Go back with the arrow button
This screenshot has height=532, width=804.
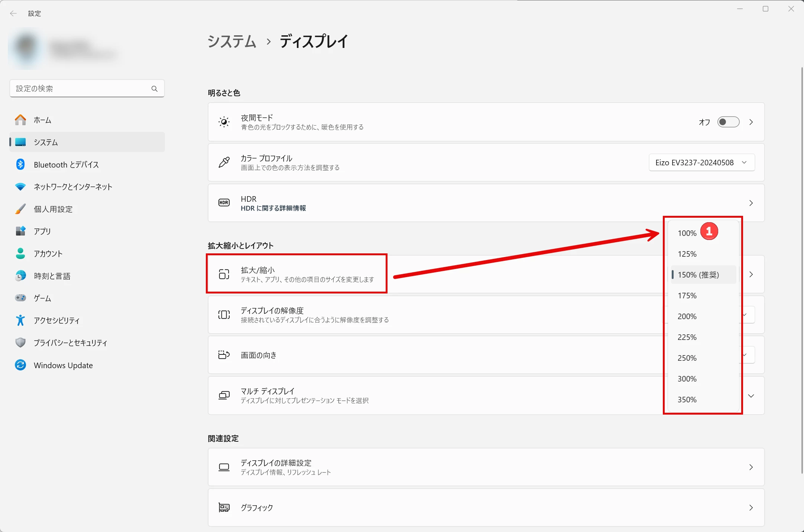tap(13, 13)
